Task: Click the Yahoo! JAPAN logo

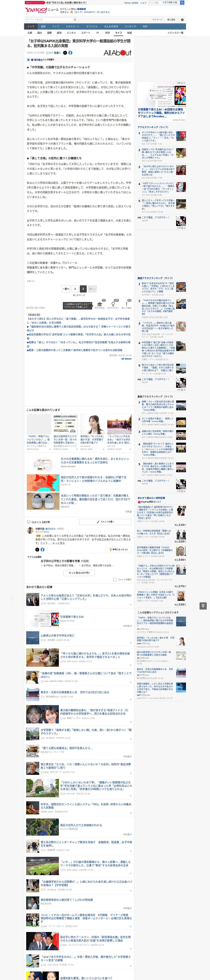Action: point(36,10)
